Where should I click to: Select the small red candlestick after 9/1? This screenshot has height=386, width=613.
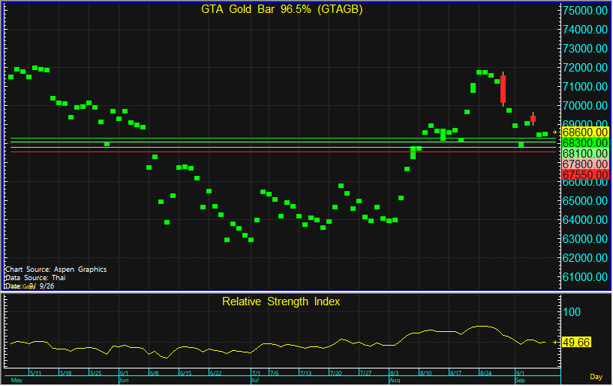[x=533, y=118]
